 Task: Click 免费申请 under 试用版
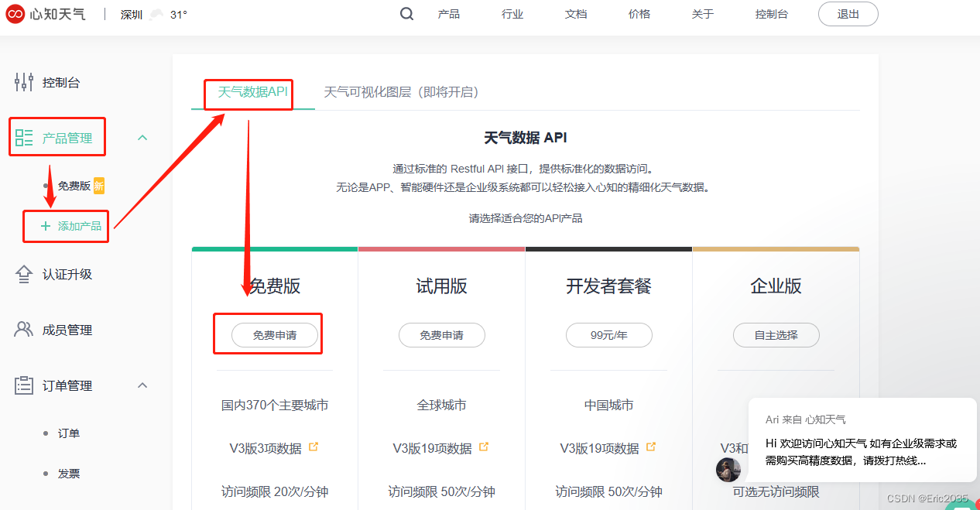point(442,335)
